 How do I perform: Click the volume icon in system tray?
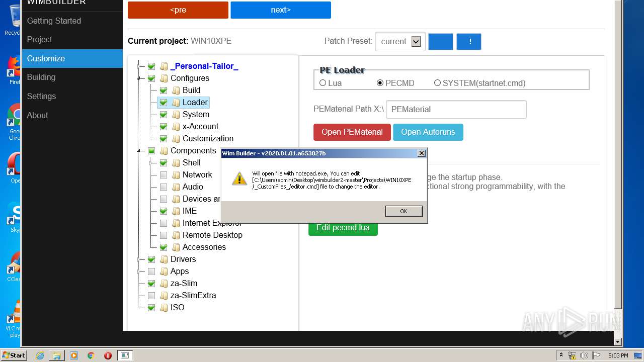[584, 355]
